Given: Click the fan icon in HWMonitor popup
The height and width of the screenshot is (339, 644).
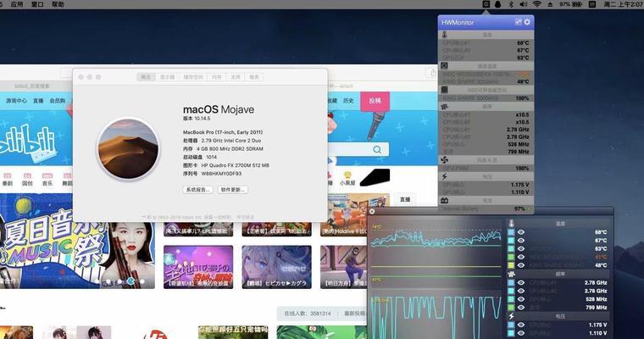Looking at the screenshot, I should tap(444, 160).
